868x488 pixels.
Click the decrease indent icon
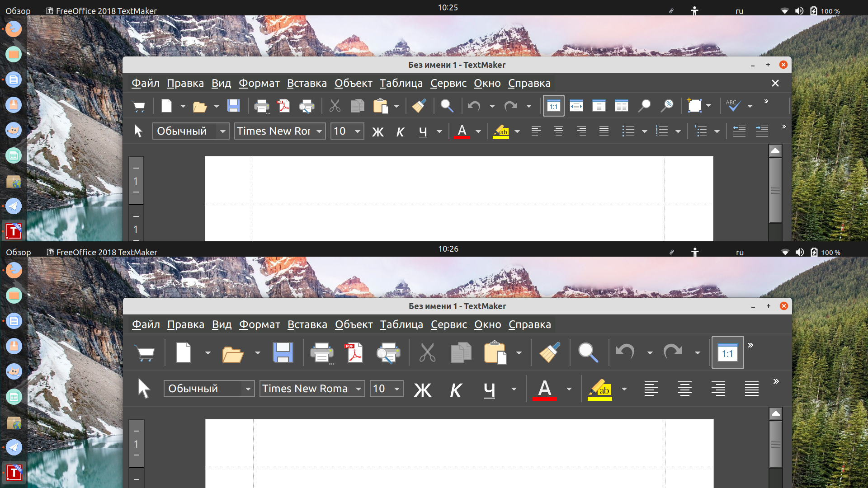tap(739, 131)
